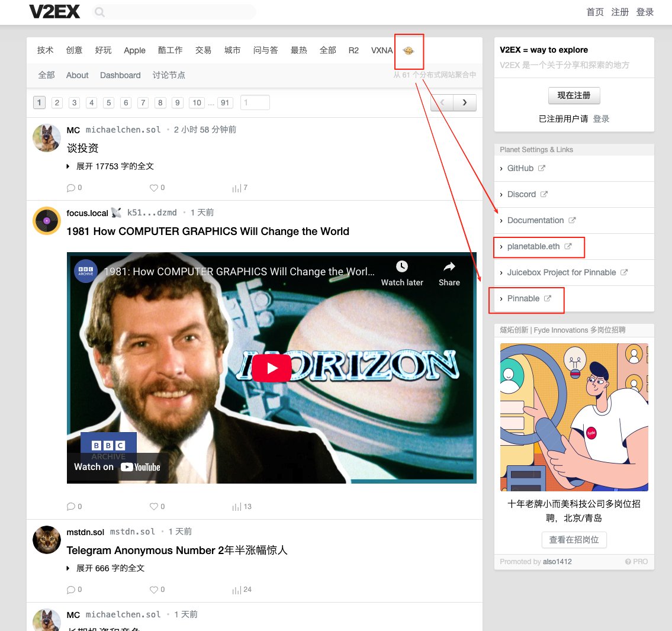Viewport: 672px width, 631px height.
Task: Like the 谈投资 post heart icon
Action: click(154, 188)
